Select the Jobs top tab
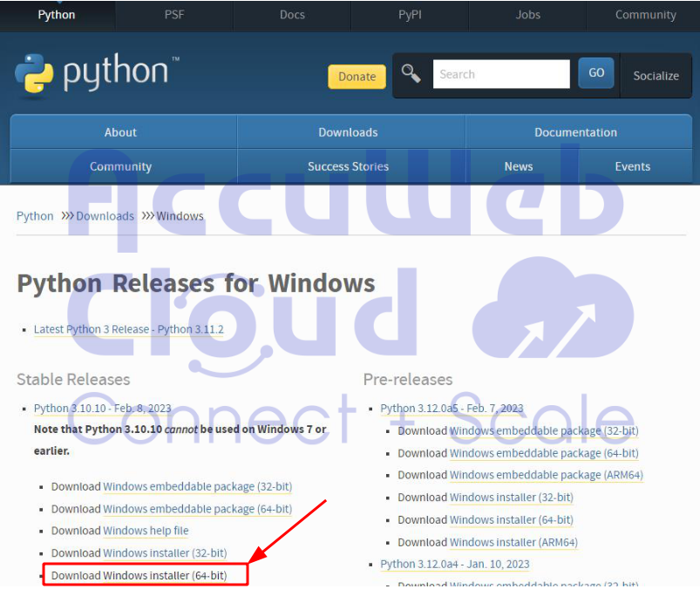 point(527,15)
